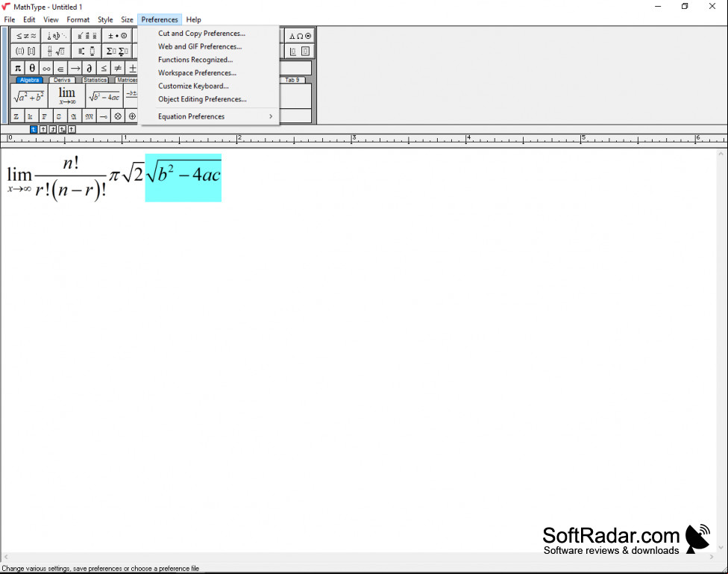This screenshot has height=574, width=728.
Task: Expand the Equation Preferences submenu
Action: pos(210,116)
